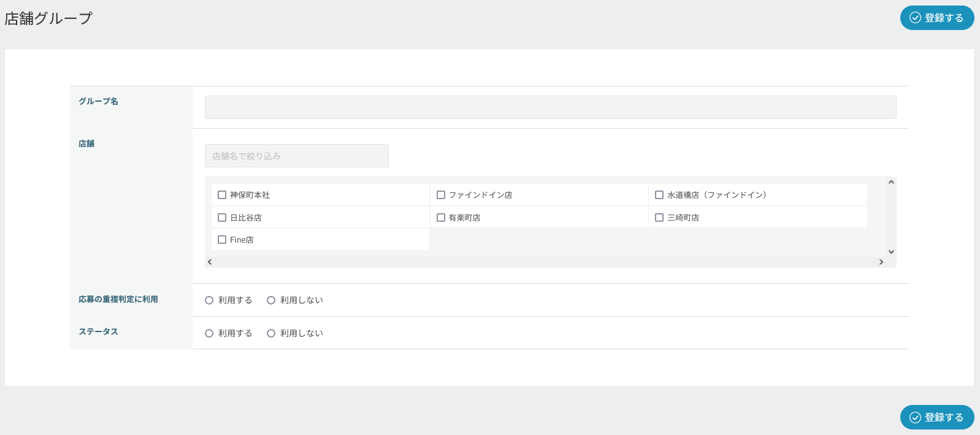Choose 利用する for ステータス

coord(209,333)
